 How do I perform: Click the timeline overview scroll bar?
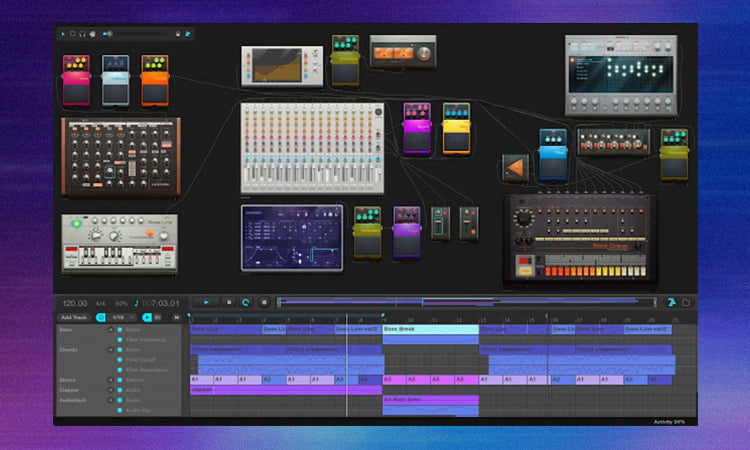pos(470,302)
